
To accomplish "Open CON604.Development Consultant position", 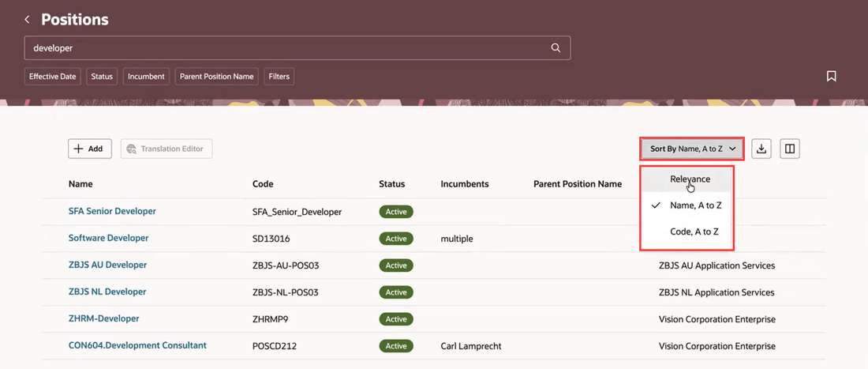I will pyautogui.click(x=138, y=345).
